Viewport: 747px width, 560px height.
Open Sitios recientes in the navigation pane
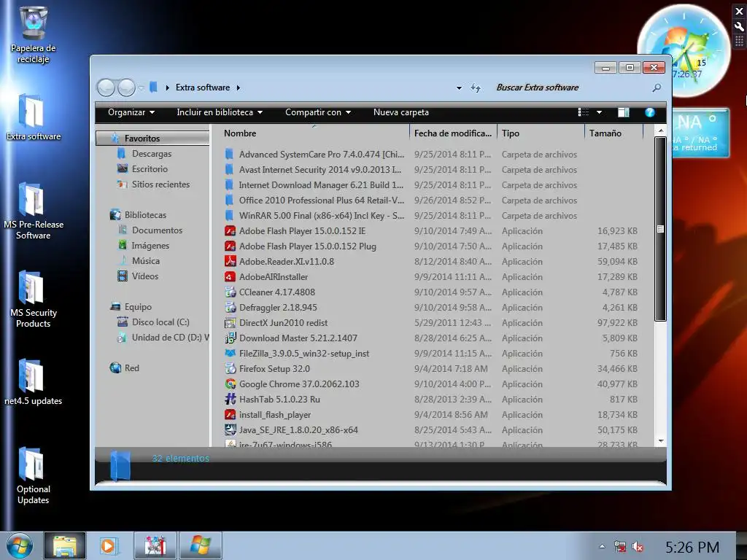pyautogui.click(x=160, y=184)
